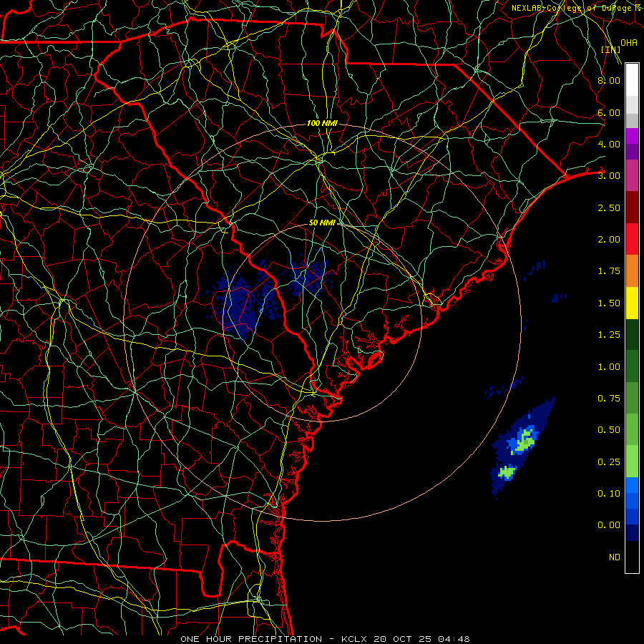644x644 pixels.
Task: Click the 100 NMI range ring label
Action: coord(322,123)
